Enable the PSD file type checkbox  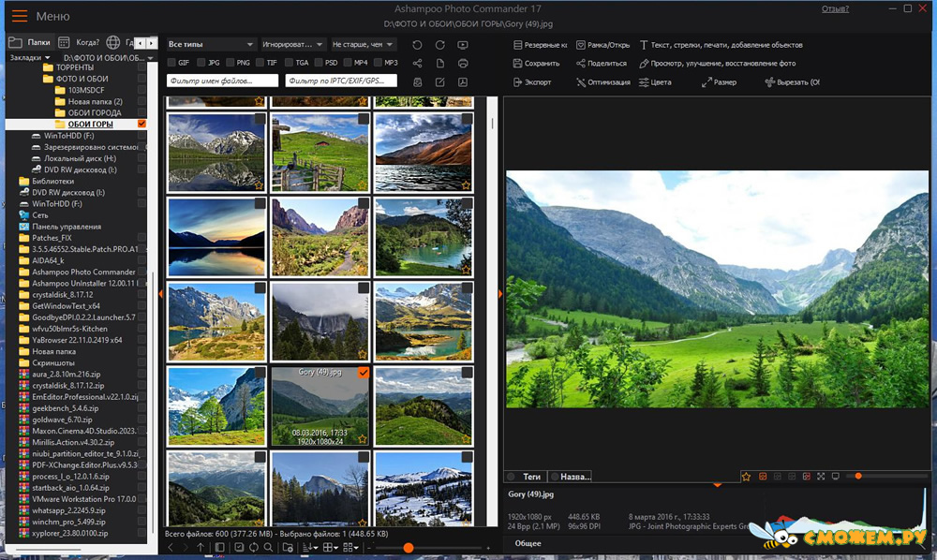(318, 63)
